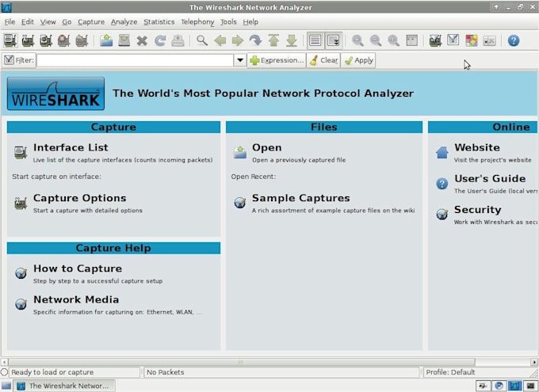Open the Analyze menu
This screenshot has height=392, width=539.
point(124,22)
